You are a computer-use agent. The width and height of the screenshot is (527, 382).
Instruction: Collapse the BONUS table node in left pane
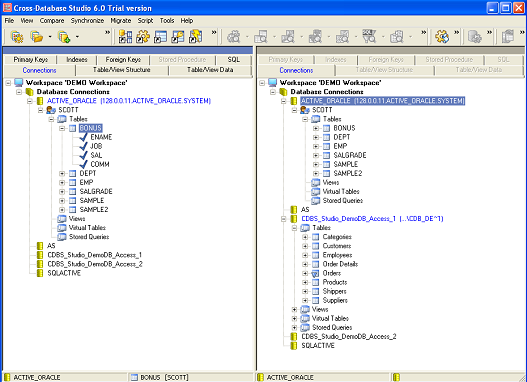tap(62, 128)
